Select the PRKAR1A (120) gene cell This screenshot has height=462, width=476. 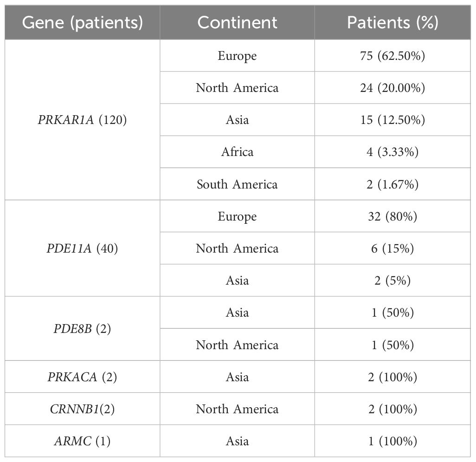(x=82, y=120)
